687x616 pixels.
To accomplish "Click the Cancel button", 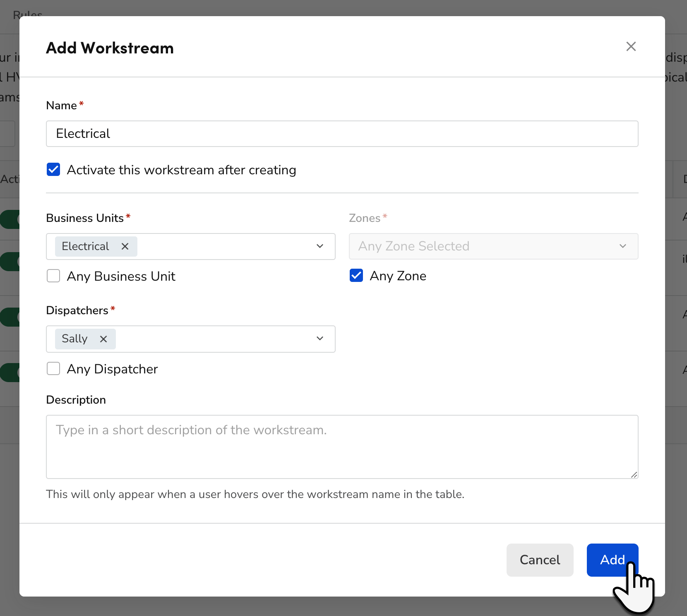I will [540, 560].
